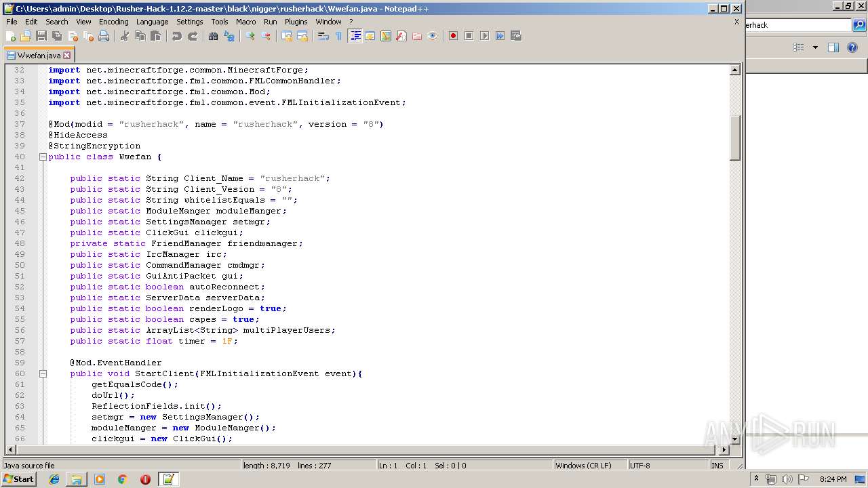Toggle file monitoring eye icon

pyautogui.click(x=433, y=36)
